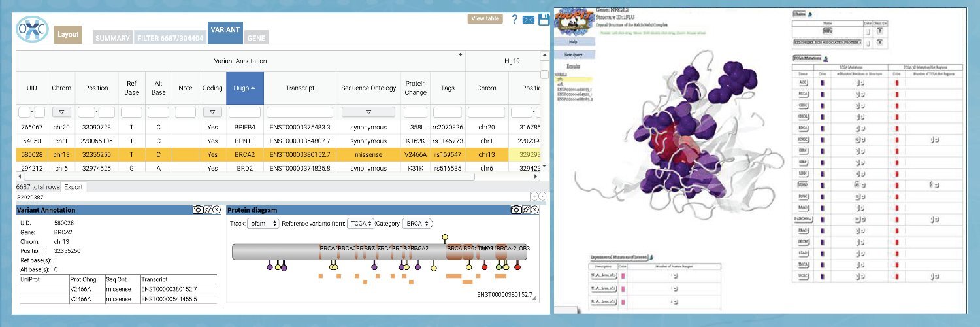
Task: Click the Export button
Action: tap(73, 186)
